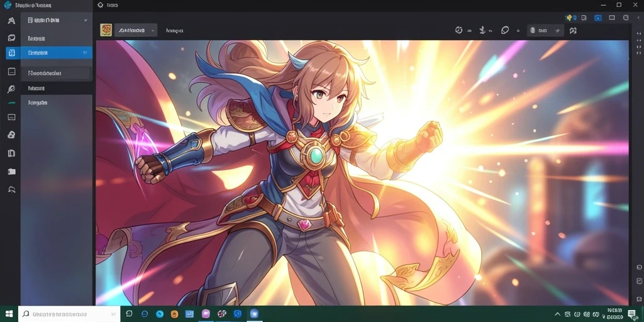
Task: Click the document tab in the title bar
Action: 108,5
